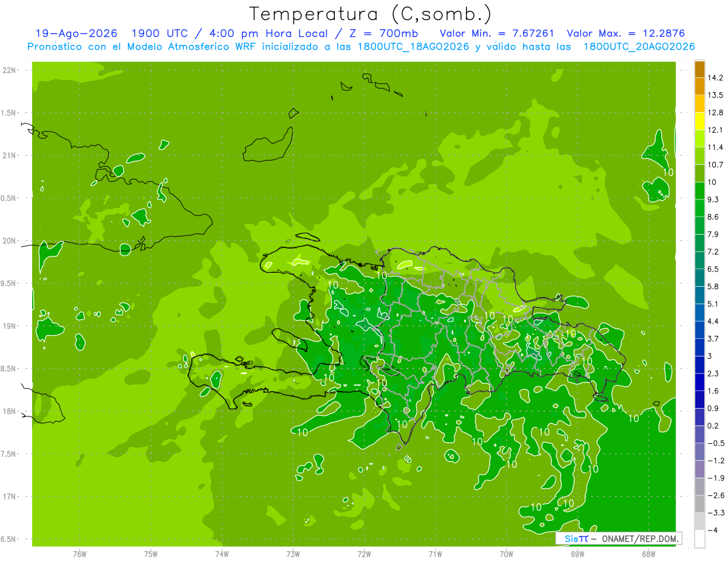Click the 12.8 colorbar value label
The image size is (728, 562).
tap(716, 113)
